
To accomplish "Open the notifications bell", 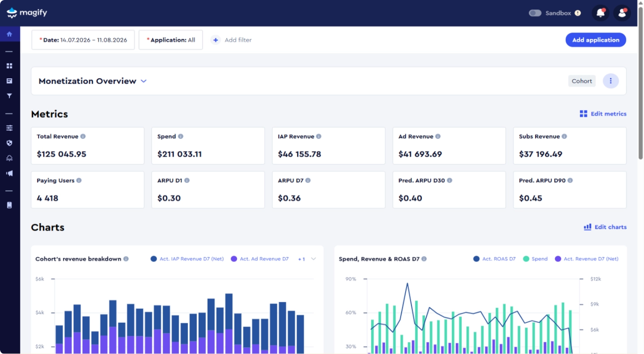I will click(601, 13).
